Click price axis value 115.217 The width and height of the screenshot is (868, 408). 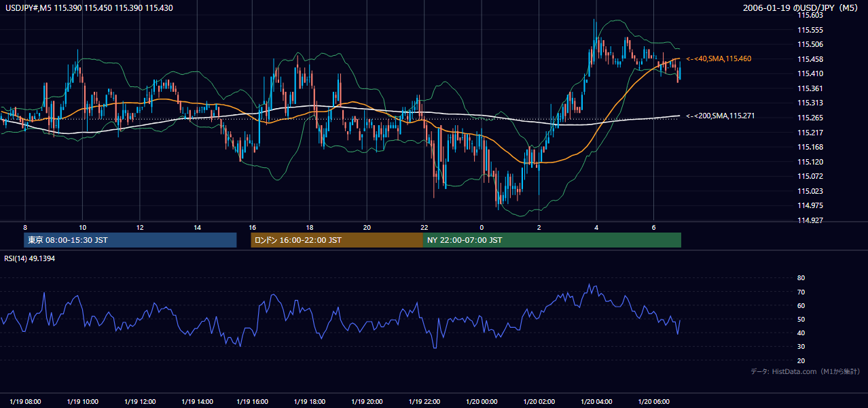click(810, 133)
